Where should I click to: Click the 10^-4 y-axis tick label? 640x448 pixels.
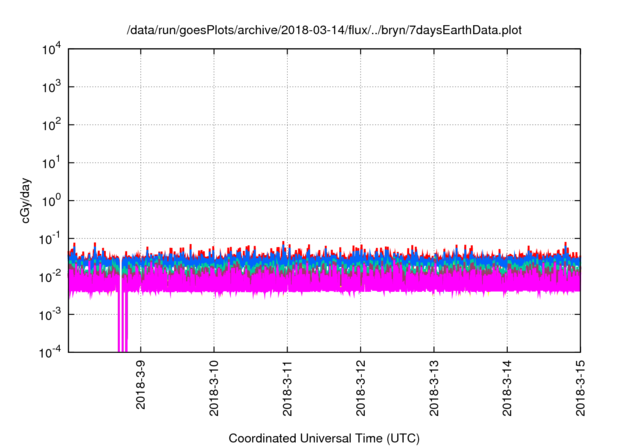point(50,352)
